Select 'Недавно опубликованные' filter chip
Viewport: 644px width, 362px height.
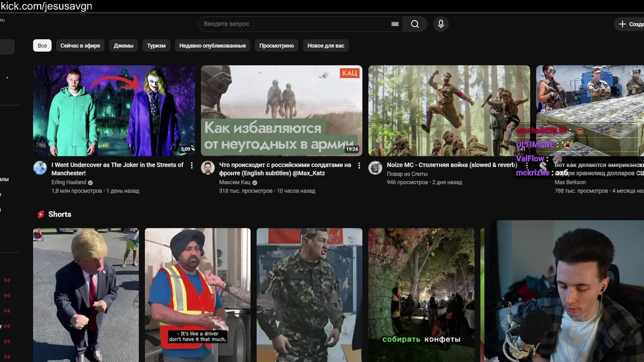coord(212,46)
